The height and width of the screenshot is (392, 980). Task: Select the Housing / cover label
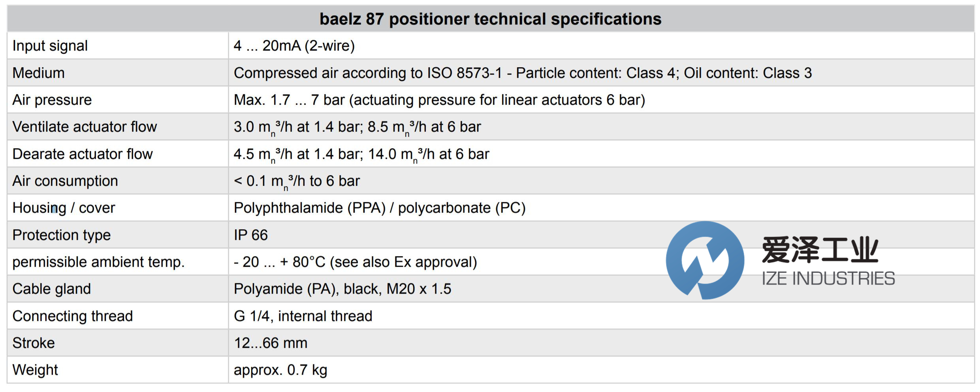pyautogui.click(x=64, y=208)
